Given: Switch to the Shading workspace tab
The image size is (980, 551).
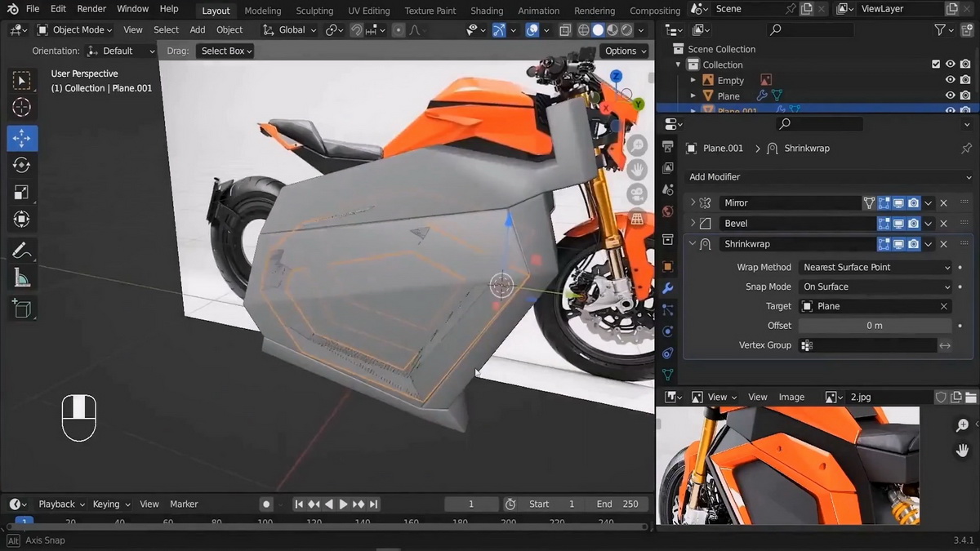Looking at the screenshot, I should tap(487, 11).
